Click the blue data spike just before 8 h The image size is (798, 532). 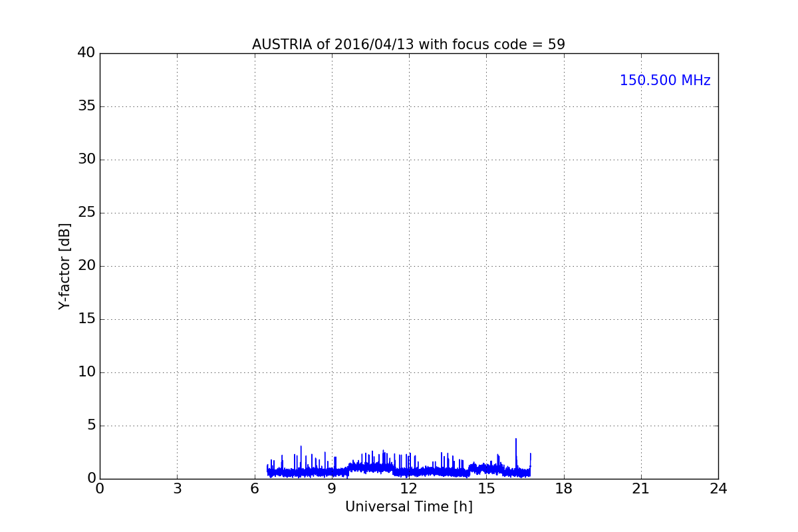click(x=301, y=459)
